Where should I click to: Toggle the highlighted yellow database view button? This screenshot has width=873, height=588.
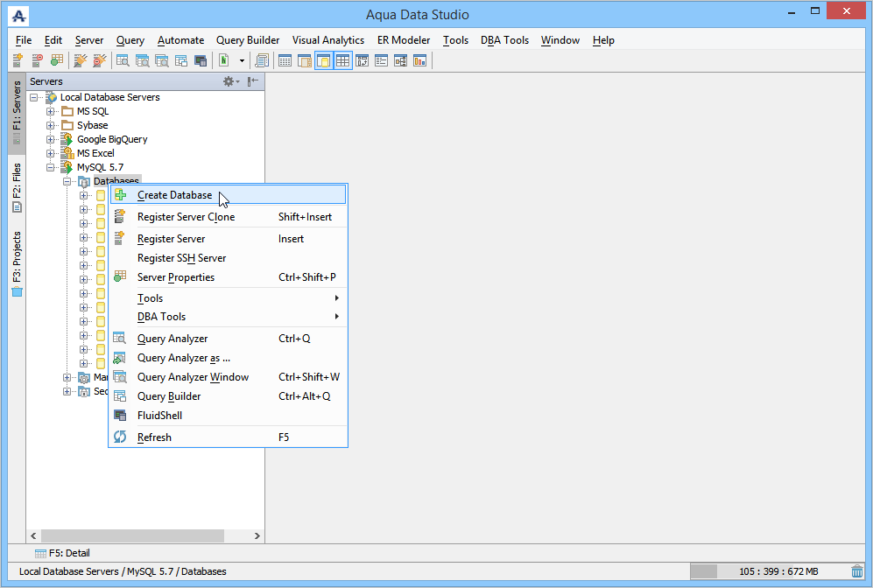pyautogui.click(x=323, y=60)
